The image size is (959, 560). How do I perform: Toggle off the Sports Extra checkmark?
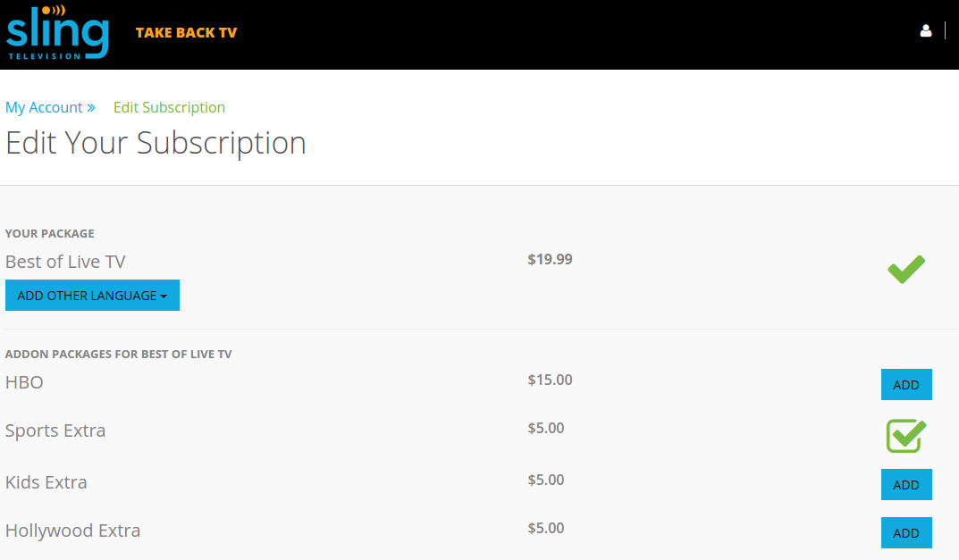click(905, 436)
